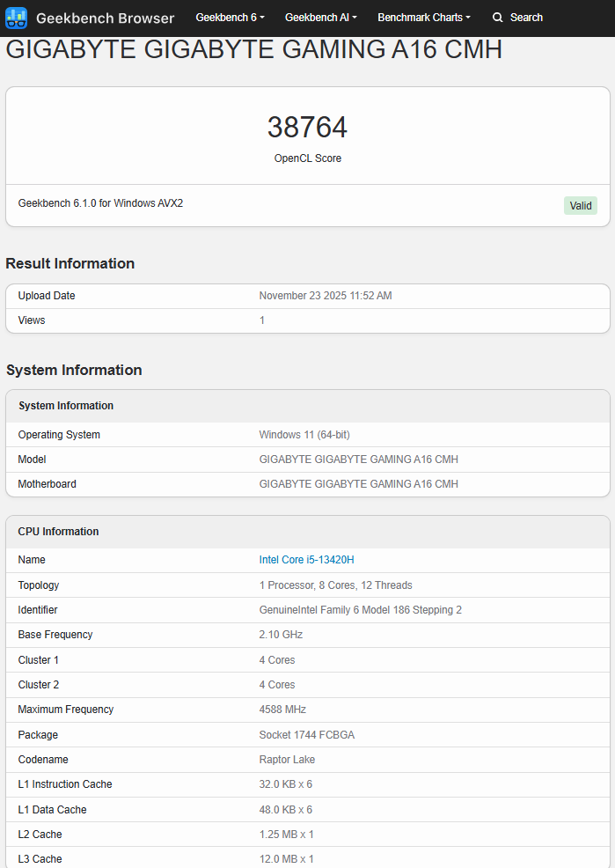Select the GenuineIntel Family 6 identifier text

(x=360, y=609)
